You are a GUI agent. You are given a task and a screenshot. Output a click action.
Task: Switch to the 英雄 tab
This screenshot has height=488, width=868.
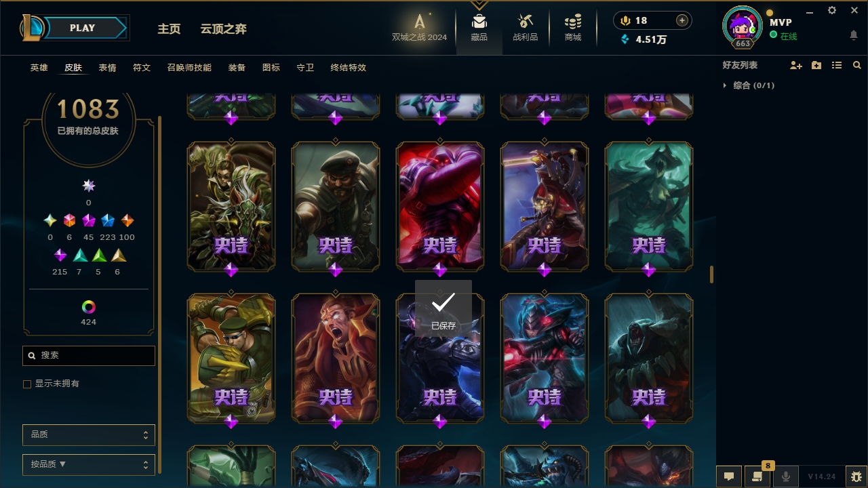(39, 68)
